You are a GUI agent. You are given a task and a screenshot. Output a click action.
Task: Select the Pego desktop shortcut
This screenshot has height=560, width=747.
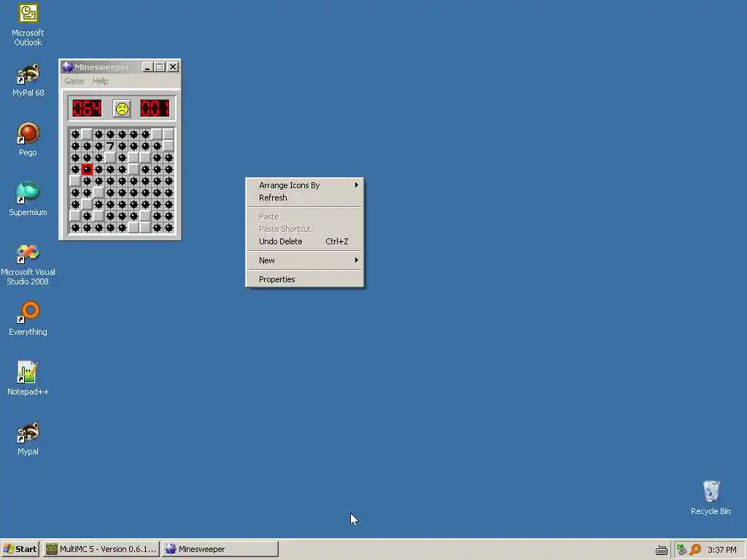pyautogui.click(x=28, y=139)
